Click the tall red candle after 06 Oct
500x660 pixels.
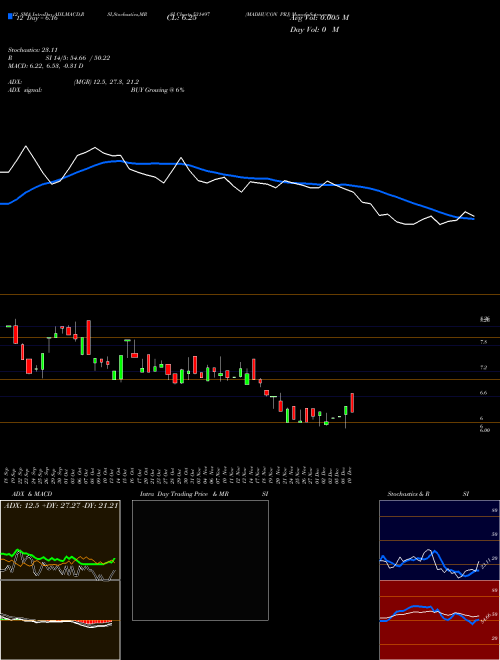pyautogui.click(x=89, y=338)
